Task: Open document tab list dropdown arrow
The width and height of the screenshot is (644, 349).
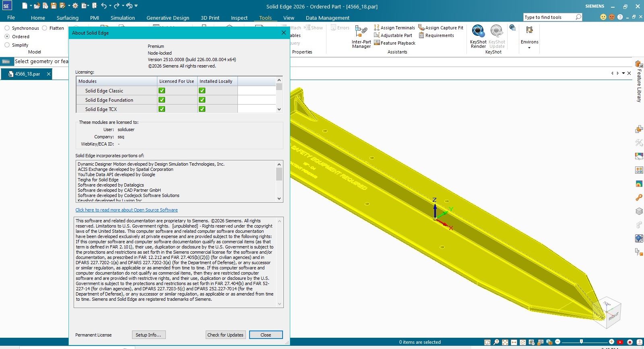Action: [623, 73]
